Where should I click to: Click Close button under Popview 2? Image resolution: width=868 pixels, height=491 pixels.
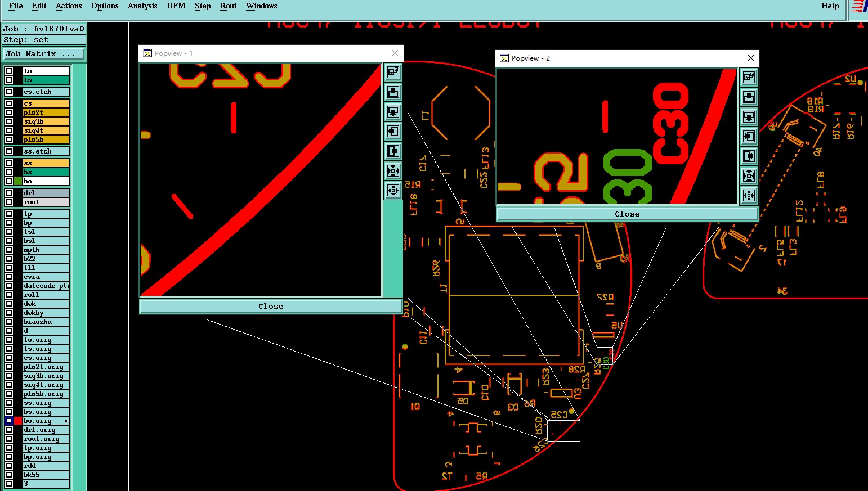[x=627, y=214]
